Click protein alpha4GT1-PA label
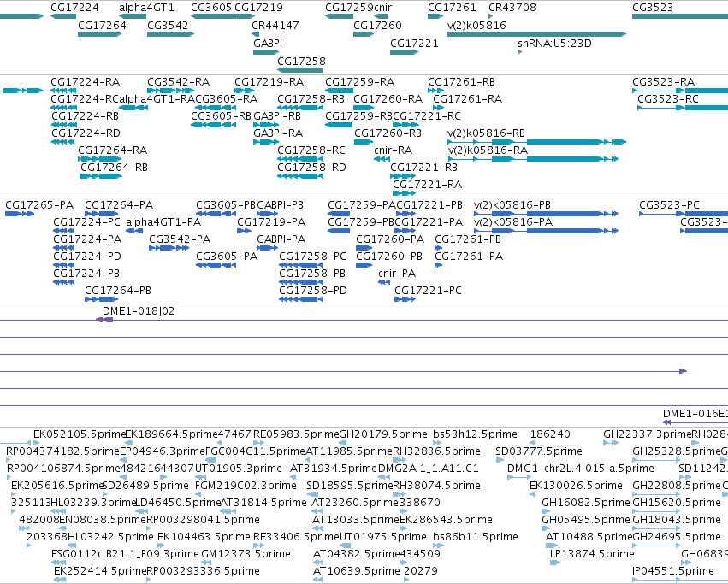The width and height of the screenshot is (728, 584). 163,222
